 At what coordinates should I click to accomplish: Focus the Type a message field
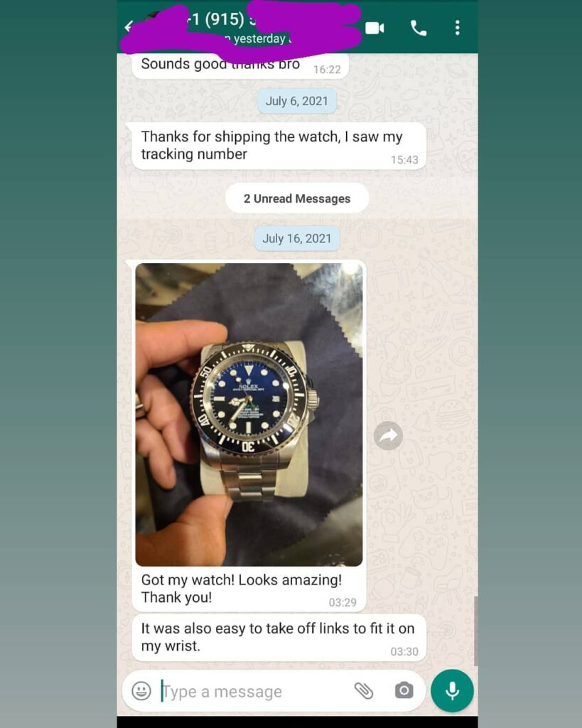(x=254, y=691)
